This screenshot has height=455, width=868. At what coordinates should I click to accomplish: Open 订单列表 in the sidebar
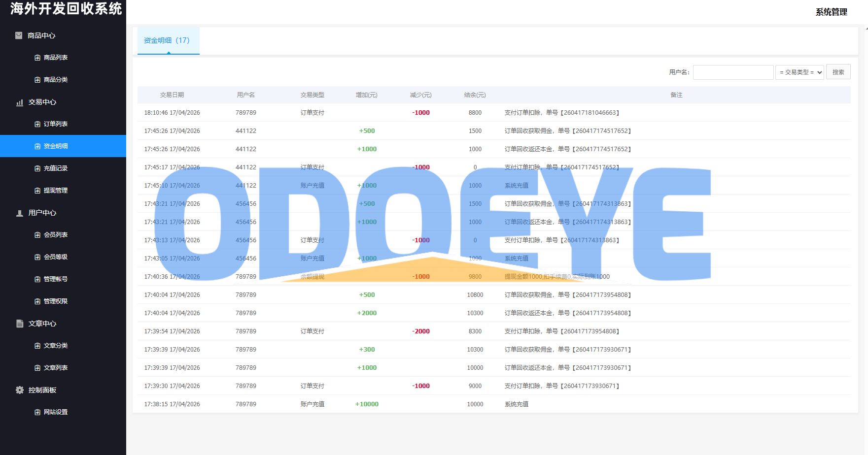pos(56,124)
